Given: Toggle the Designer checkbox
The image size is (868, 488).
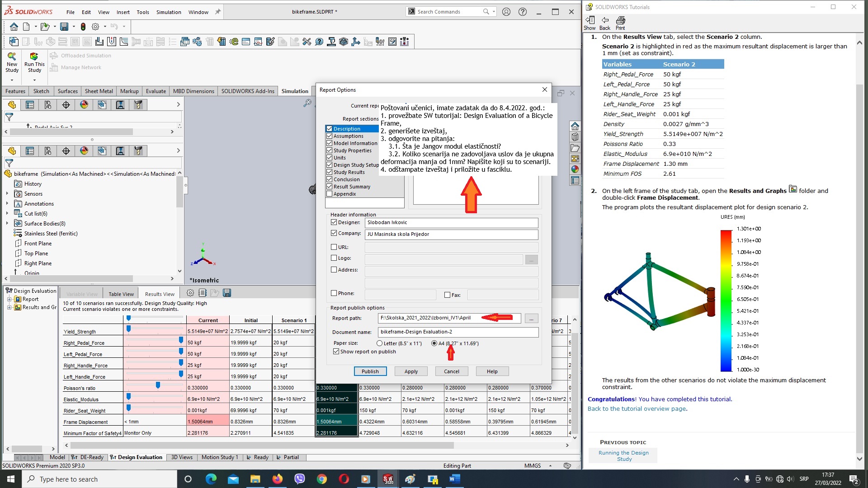Looking at the screenshot, I should pos(334,222).
